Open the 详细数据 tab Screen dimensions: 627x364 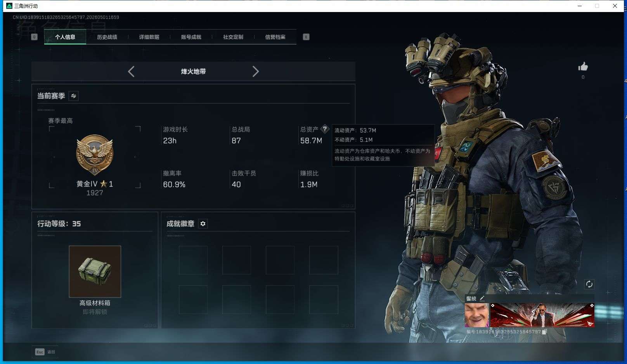pyautogui.click(x=149, y=37)
